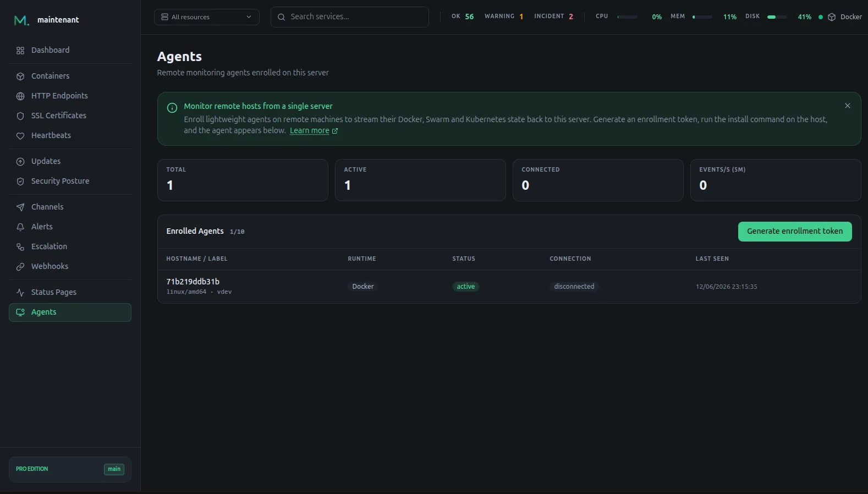Click the search magnifier icon
Image resolution: width=868 pixels, height=494 pixels.
281,17
